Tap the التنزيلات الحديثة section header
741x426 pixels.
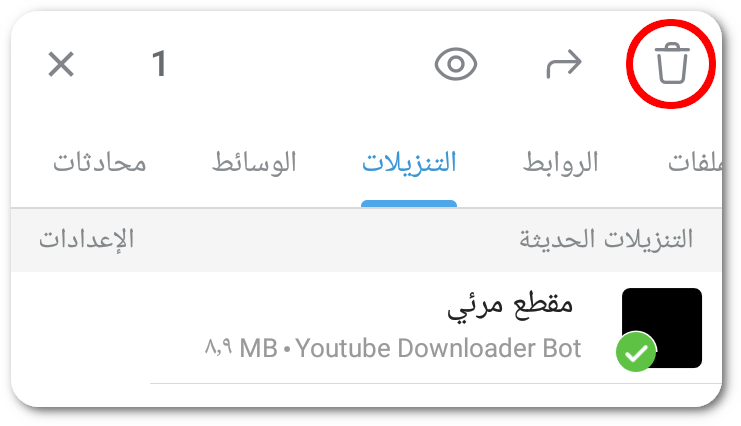click(606, 239)
